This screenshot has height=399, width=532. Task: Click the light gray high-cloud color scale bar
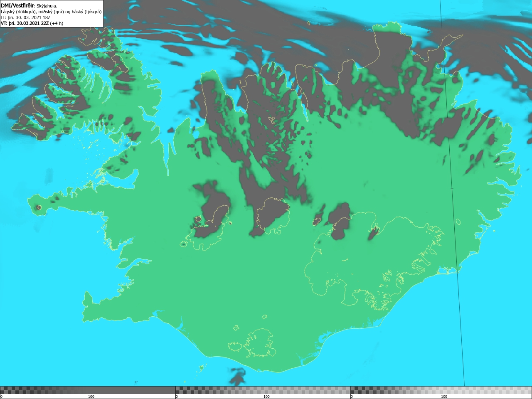coord(441,390)
